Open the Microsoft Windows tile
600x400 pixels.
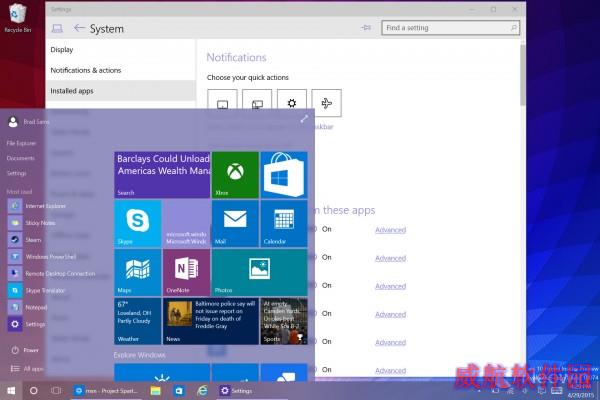click(187, 224)
